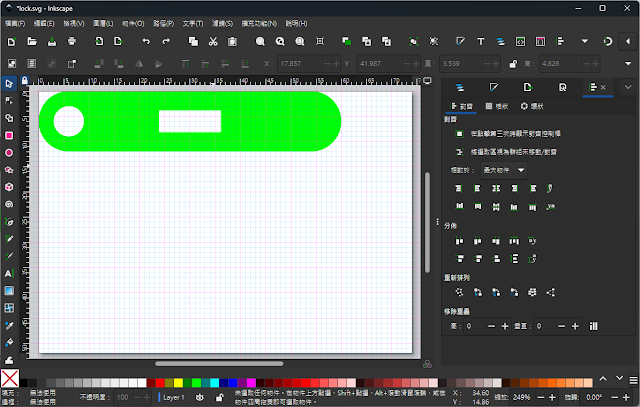Open the relative-to 最大物件 dropdown

(504, 170)
